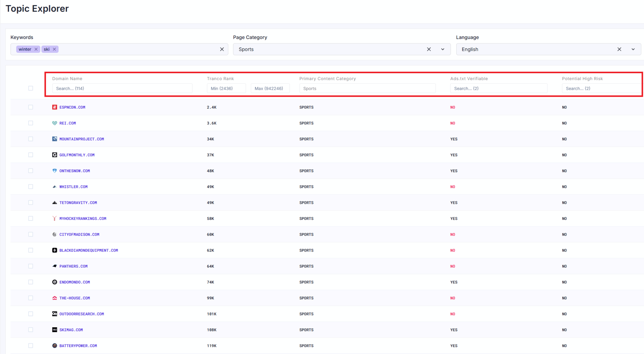Image resolution: width=644 pixels, height=354 pixels.
Task: Open the Ads.txt Verifiable search filter
Action: point(499,88)
